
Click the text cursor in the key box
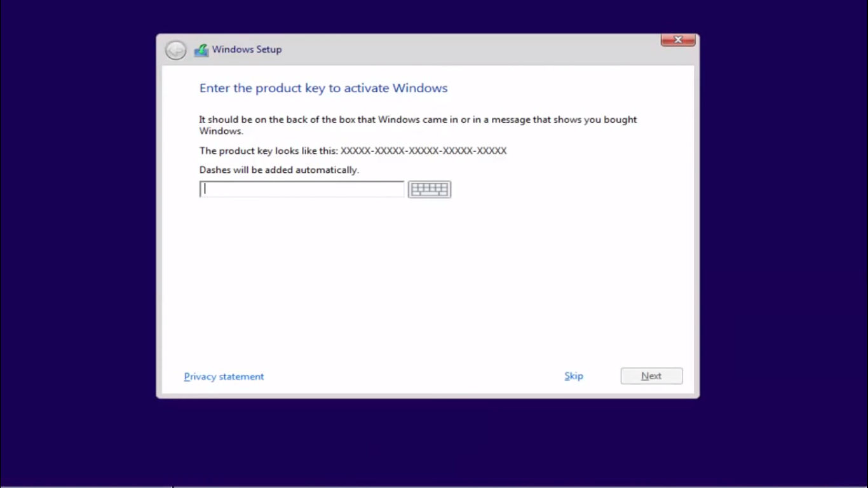point(205,189)
